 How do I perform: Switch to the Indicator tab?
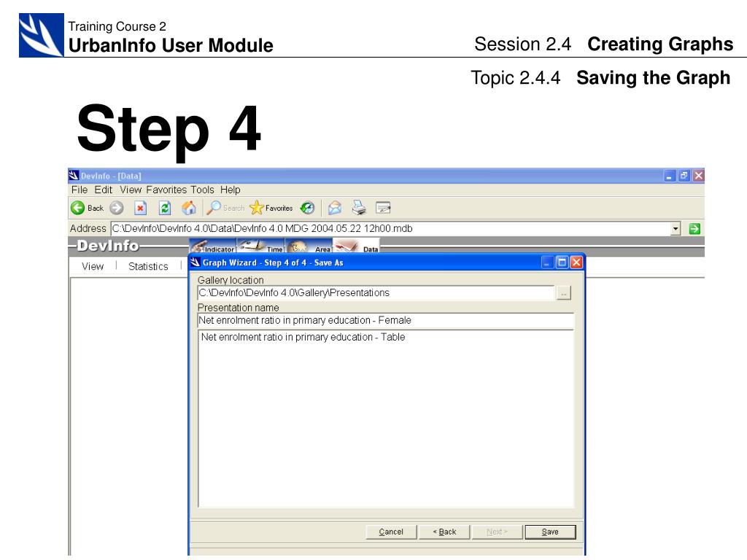(213, 246)
